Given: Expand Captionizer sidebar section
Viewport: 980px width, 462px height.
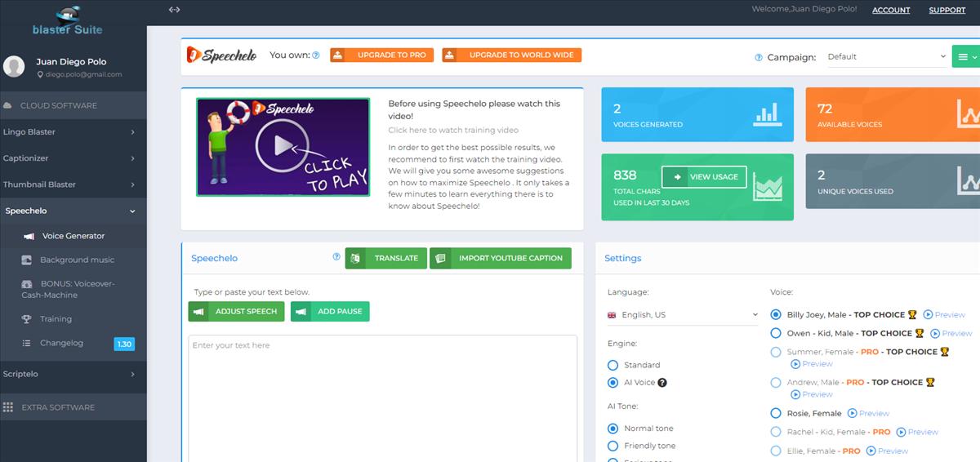Looking at the screenshot, I should [x=73, y=158].
